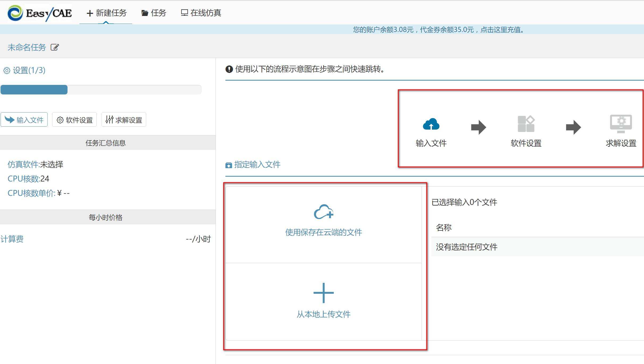Click the edit task name pencil icon
The image size is (644, 364).
pyautogui.click(x=55, y=47)
